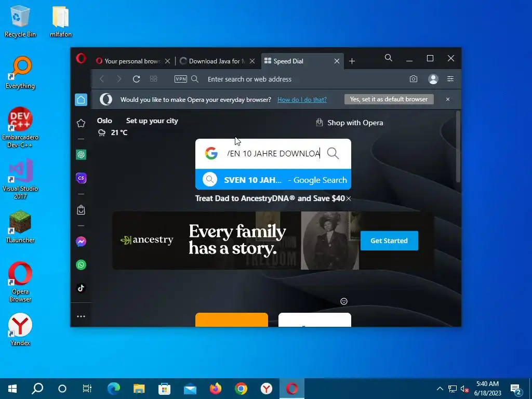Screen dimensions: 532x399
Task: Click the Opera page vertical scrollbar
Action: (458, 147)
